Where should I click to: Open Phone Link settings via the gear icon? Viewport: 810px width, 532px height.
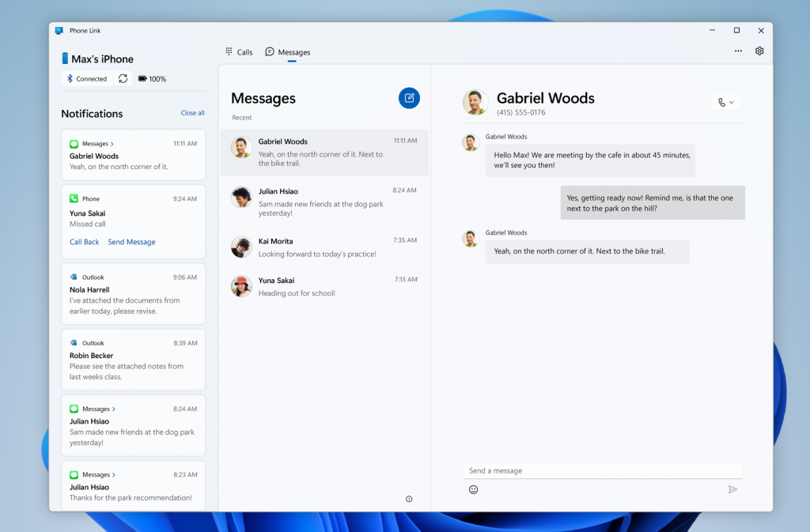[x=759, y=50]
